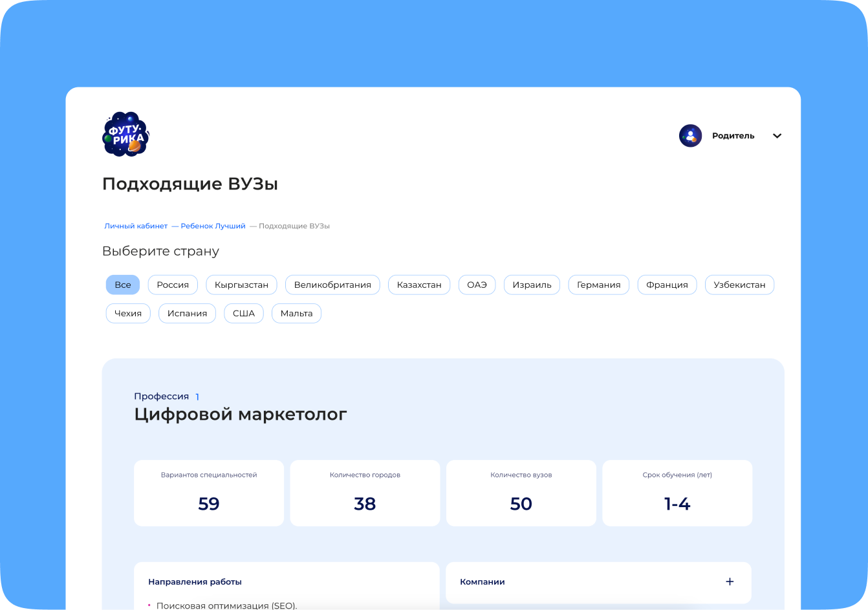Go to Личный кабинет breadcrumb link
Viewport: 868px width, 610px height.
[136, 226]
